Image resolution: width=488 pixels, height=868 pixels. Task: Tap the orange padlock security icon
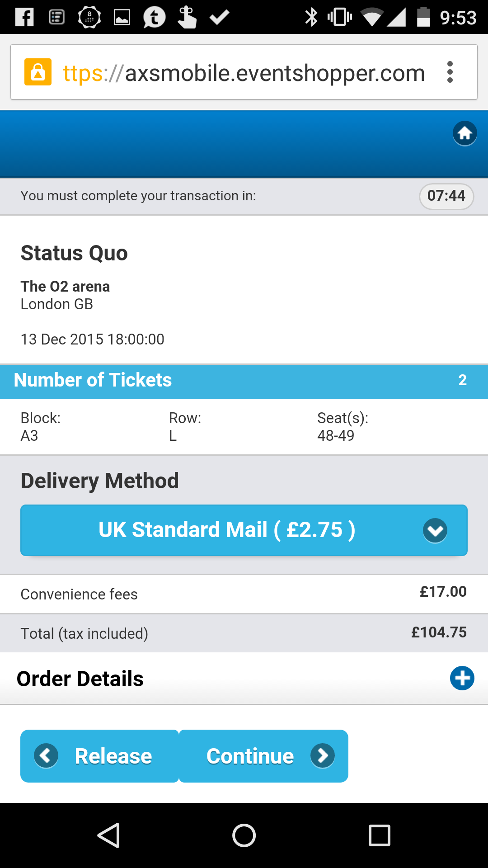pos(38,72)
